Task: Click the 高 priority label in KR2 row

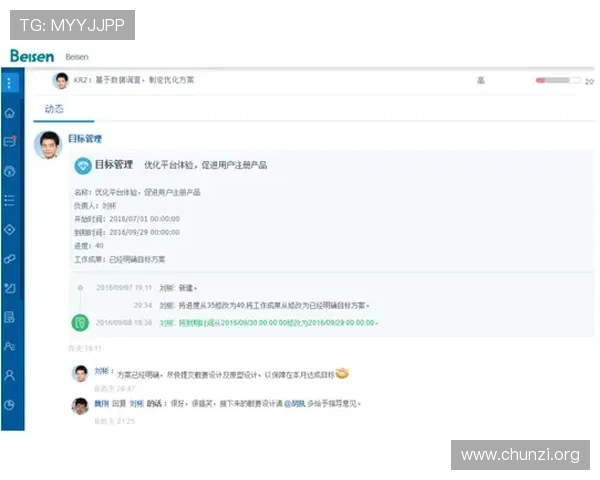Action: click(481, 80)
